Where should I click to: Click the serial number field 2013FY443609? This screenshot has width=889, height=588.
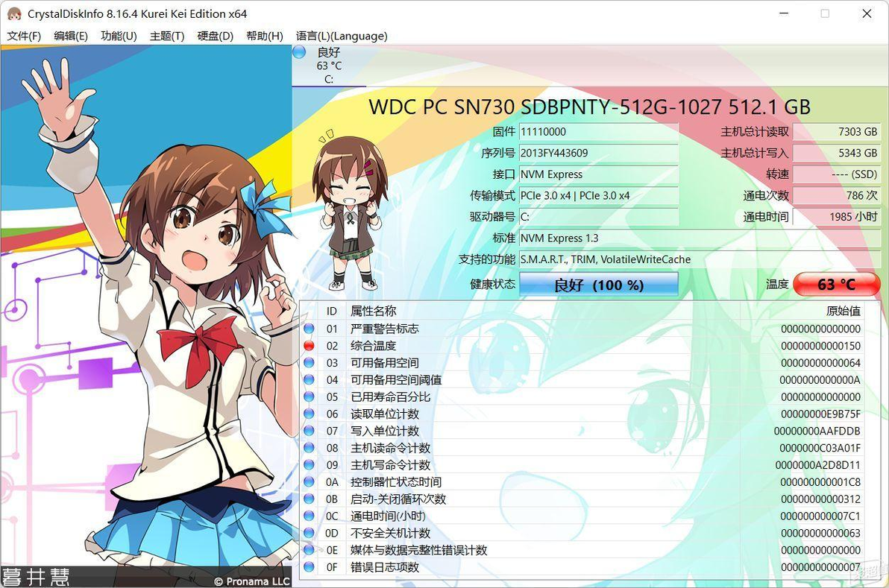[x=599, y=153]
